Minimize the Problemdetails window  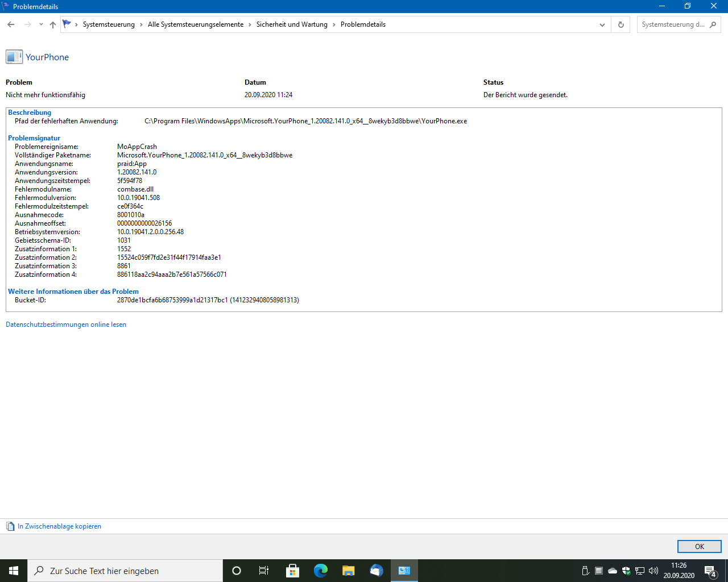pyautogui.click(x=661, y=6)
